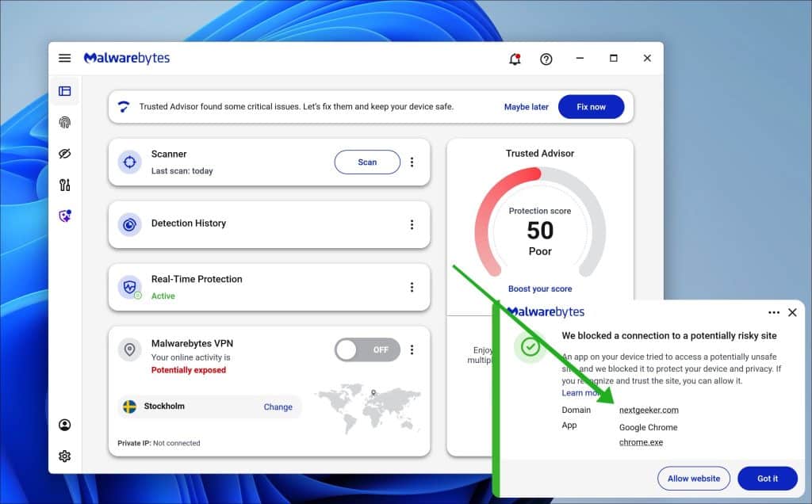Open the Scanner card options menu

(412, 162)
